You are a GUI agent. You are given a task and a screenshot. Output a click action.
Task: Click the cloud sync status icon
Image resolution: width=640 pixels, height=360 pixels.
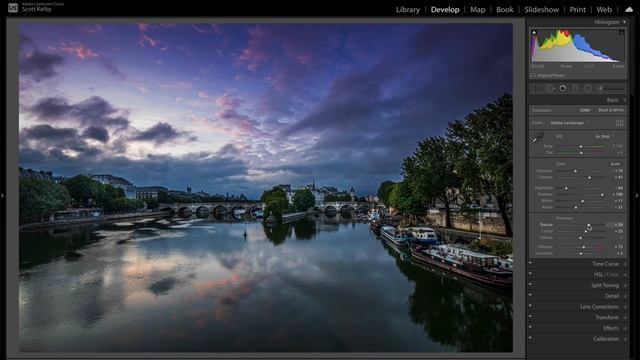pos(629,9)
